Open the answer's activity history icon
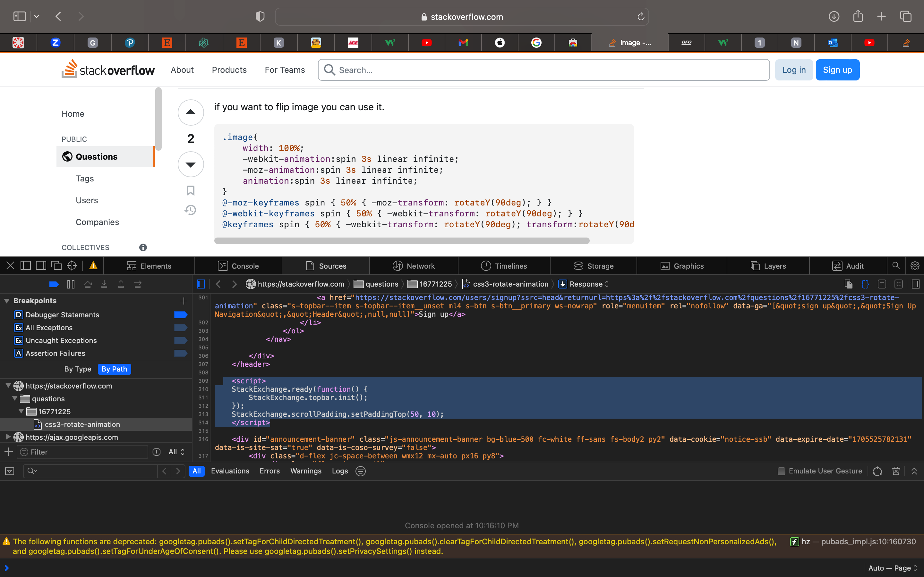Viewport: 924px width, 577px height. point(191,210)
